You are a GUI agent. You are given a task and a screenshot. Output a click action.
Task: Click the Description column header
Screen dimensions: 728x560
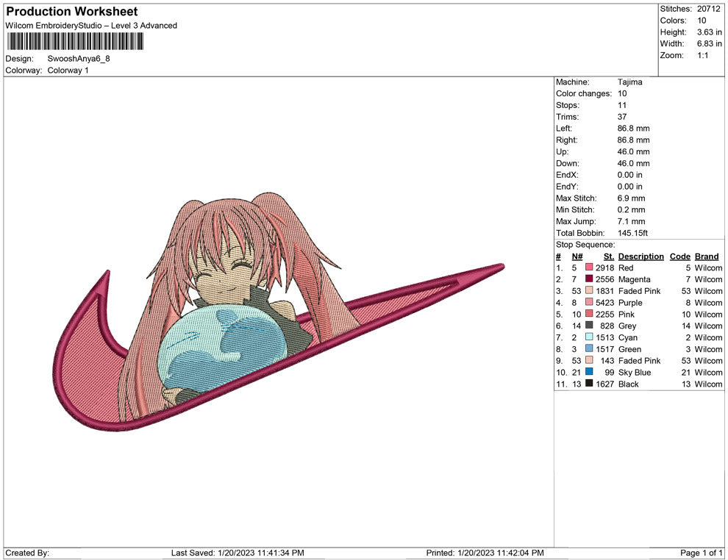point(640,256)
